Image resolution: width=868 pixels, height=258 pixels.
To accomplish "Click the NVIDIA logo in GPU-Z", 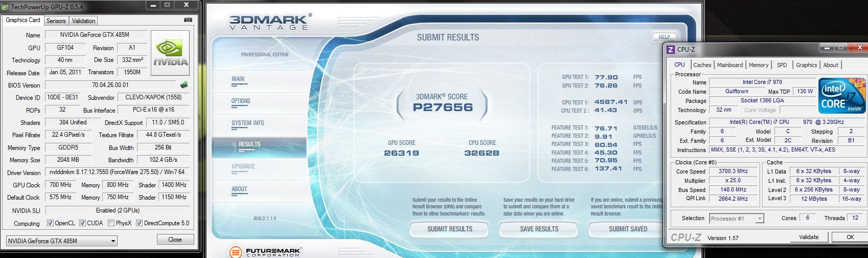I will click(170, 52).
